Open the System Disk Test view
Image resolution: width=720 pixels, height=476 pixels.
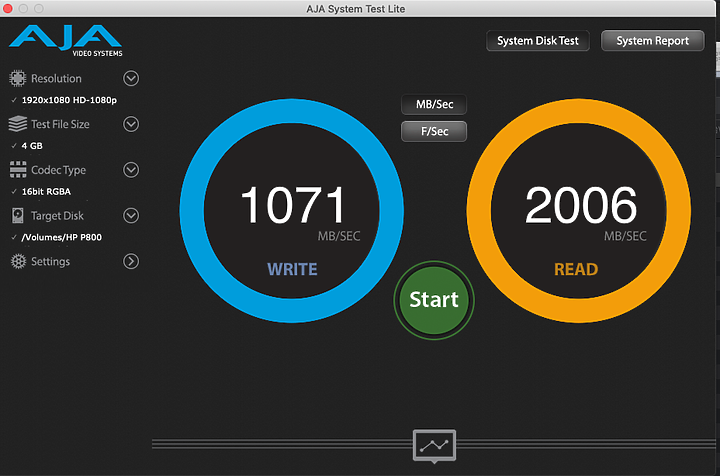point(538,41)
